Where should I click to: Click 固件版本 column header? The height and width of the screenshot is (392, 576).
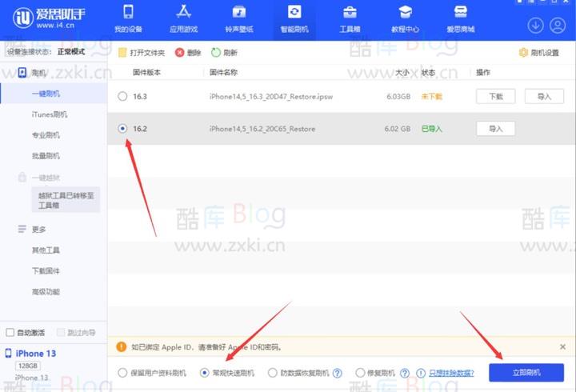coord(147,72)
